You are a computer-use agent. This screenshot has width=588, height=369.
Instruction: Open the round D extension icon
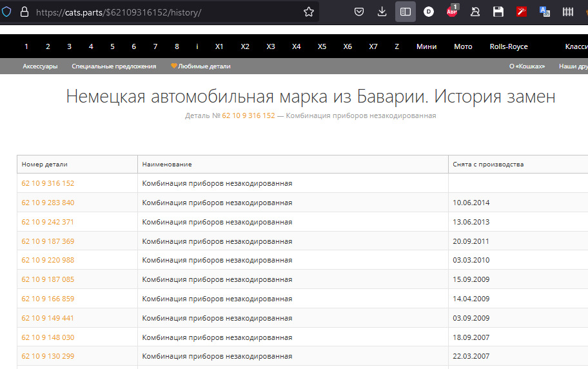[x=429, y=12]
